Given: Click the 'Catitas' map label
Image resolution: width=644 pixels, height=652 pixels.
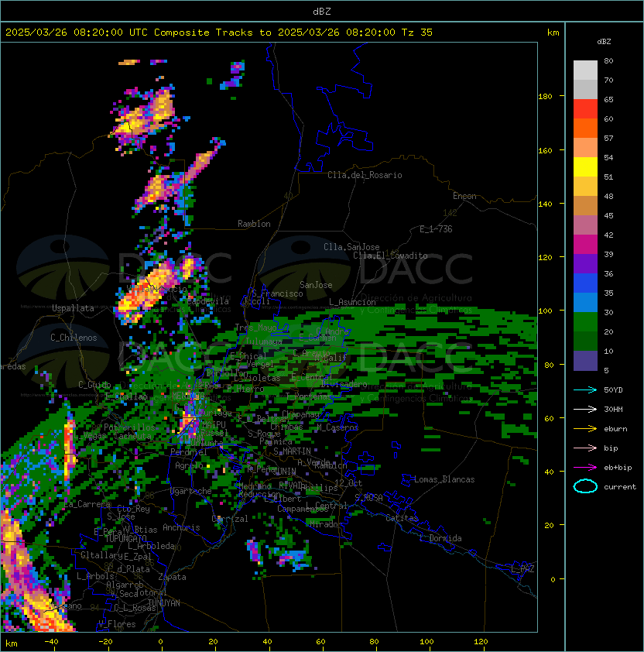Looking at the screenshot, I should [x=402, y=518].
